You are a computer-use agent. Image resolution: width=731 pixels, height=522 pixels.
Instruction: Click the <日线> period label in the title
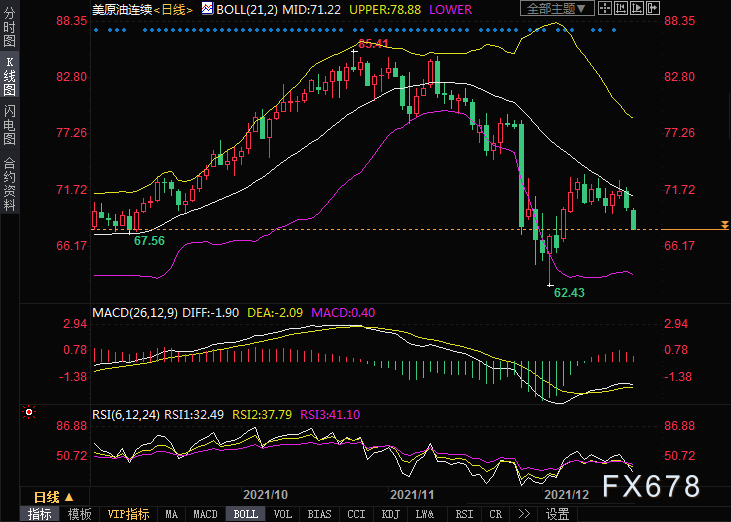pyautogui.click(x=173, y=9)
